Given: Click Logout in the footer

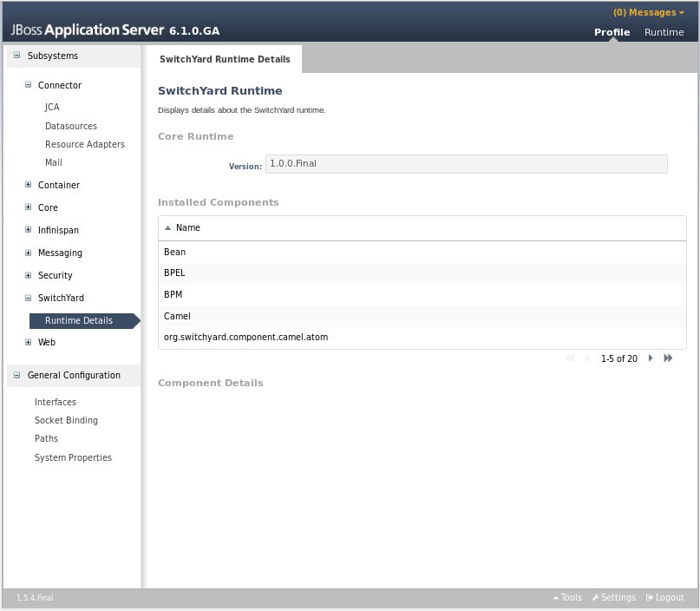Looking at the screenshot, I should coord(665,598).
